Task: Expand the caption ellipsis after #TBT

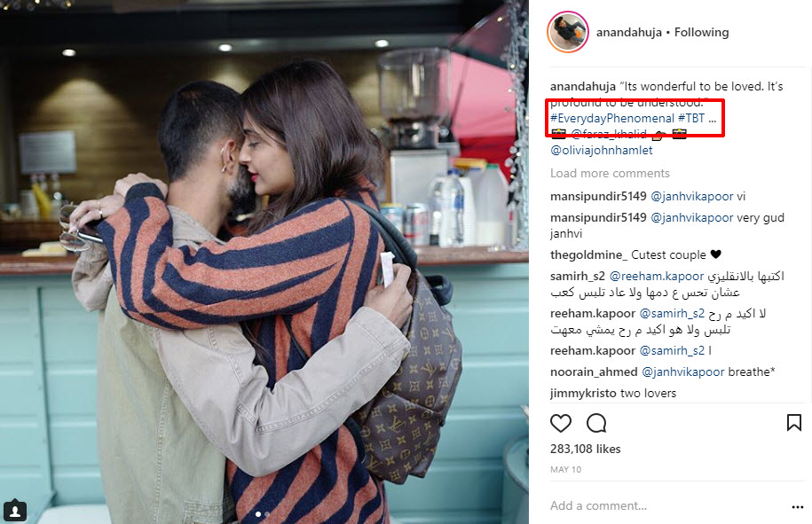Action: click(x=712, y=120)
